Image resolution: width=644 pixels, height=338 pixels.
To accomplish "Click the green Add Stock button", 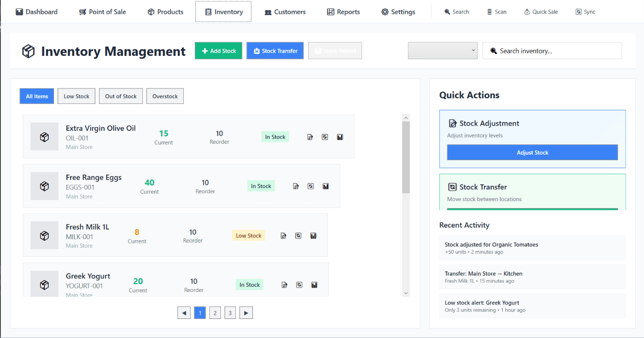I will [x=219, y=51].
